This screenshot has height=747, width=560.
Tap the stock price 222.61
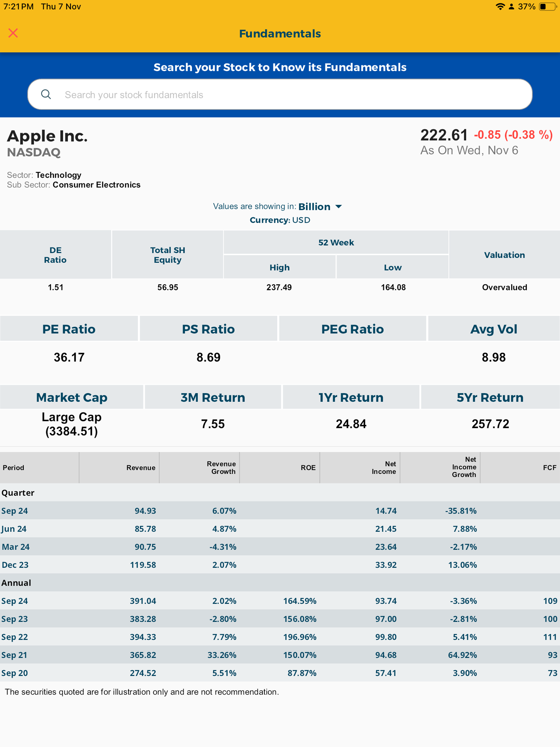444,135
